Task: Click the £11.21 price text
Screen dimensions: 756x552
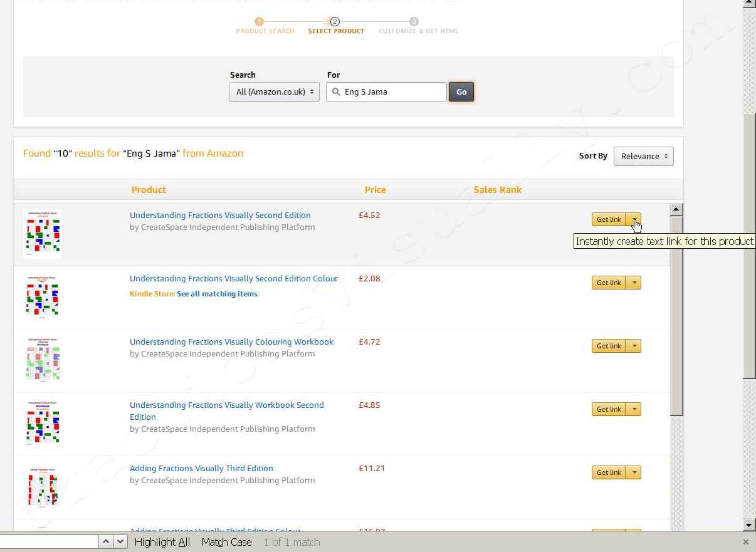Action: [x=372, y=468]
